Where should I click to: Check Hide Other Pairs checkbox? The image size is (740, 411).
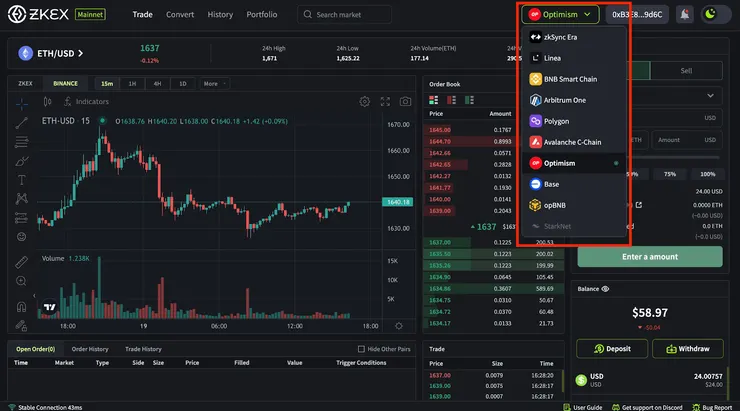click(362, 349)
